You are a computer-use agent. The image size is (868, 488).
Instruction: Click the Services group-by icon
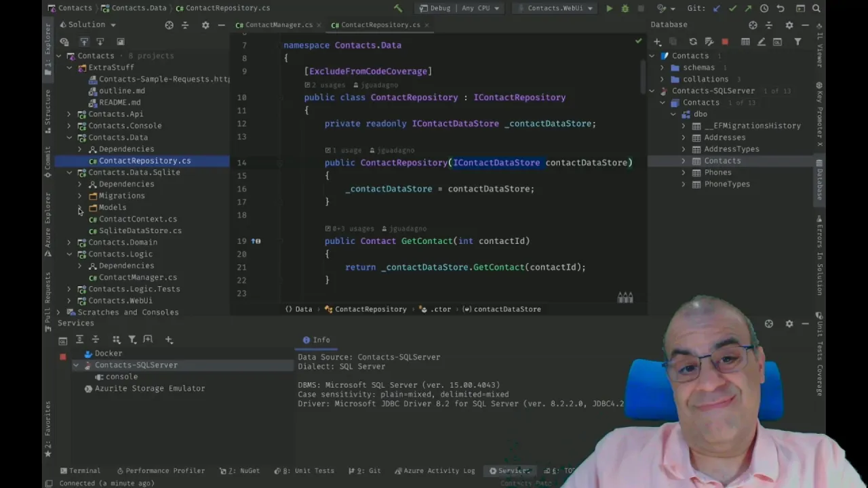(116, 339)
